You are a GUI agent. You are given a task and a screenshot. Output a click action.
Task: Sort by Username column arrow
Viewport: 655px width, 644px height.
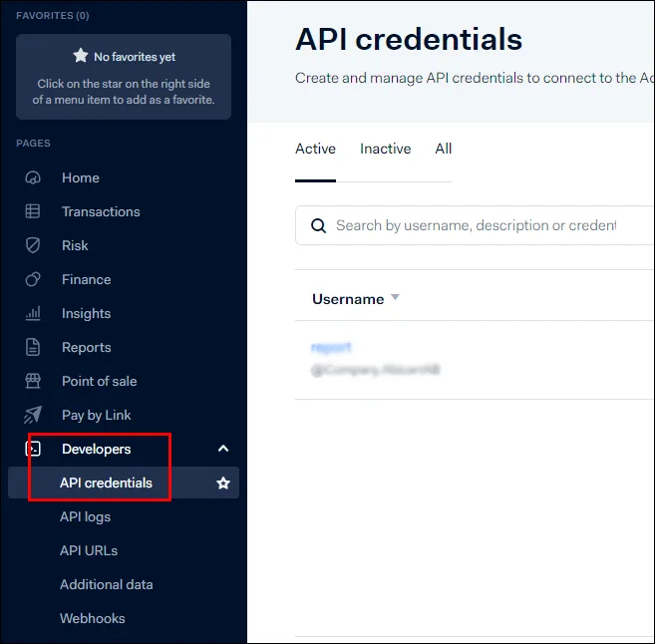coord(395,297)
